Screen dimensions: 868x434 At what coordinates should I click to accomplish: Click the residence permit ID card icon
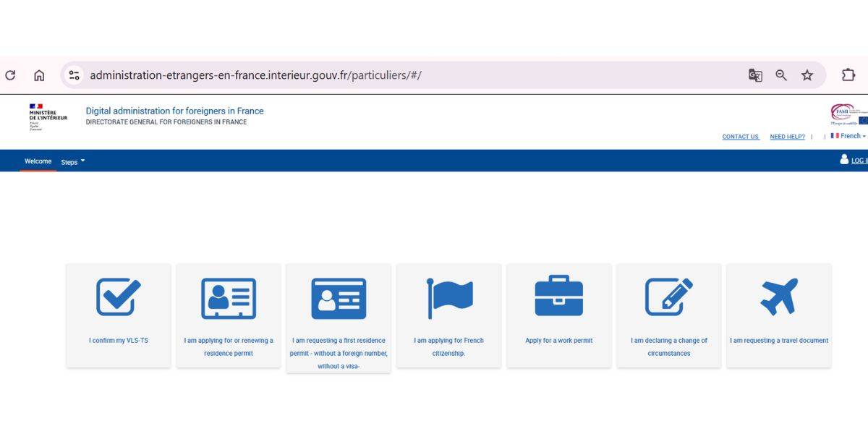(229, 298)
